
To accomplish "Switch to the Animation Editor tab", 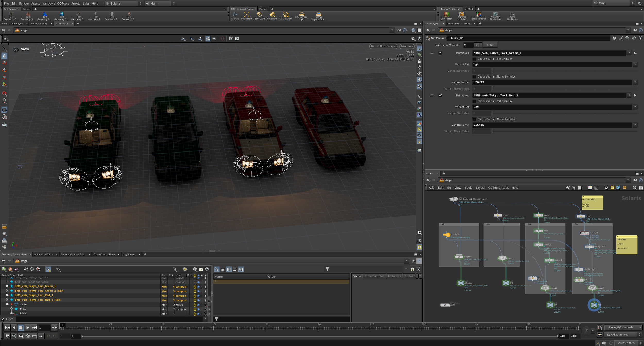I will pos(44,254).
